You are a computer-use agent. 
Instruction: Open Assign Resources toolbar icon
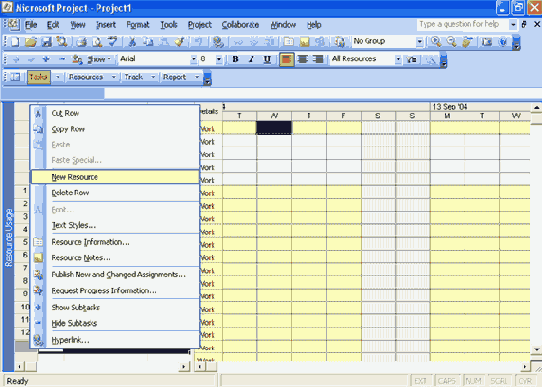[x=320, y=42]
